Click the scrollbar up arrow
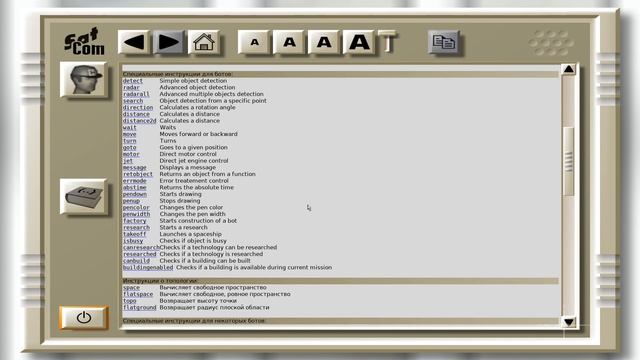This screenshot has width=640, height=360. tap(569, 70)
